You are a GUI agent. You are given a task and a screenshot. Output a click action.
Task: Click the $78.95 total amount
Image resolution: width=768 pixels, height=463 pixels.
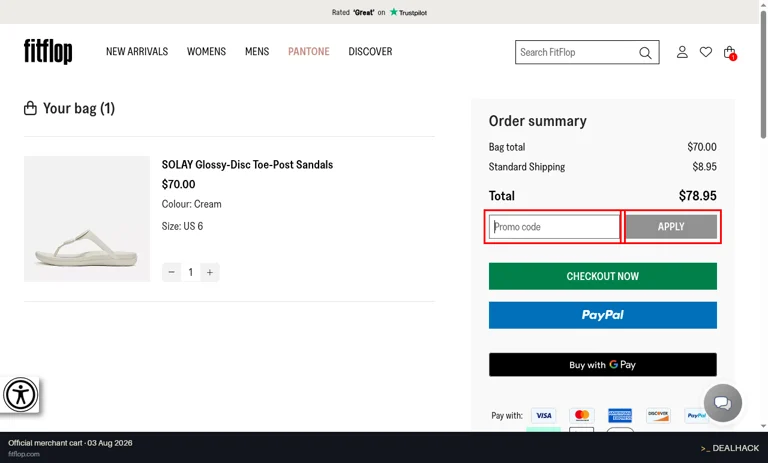pyautogui.click(x=697, y=196)
